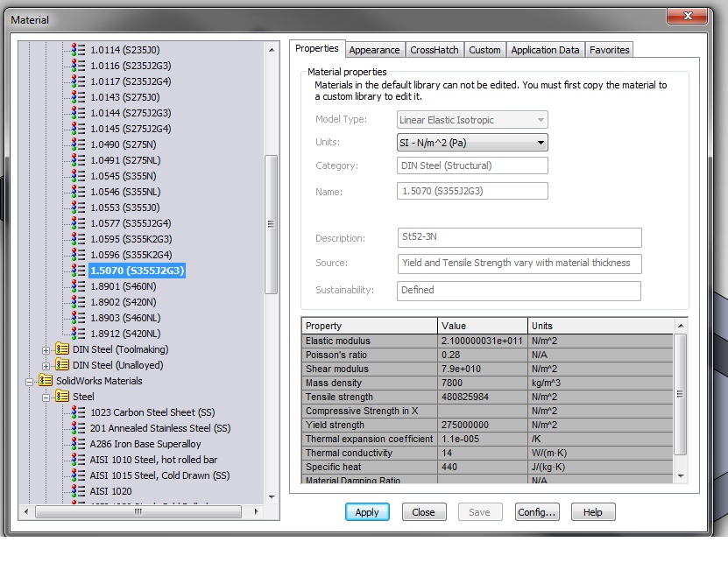Click the Apply button

click(x=367, y=512)
